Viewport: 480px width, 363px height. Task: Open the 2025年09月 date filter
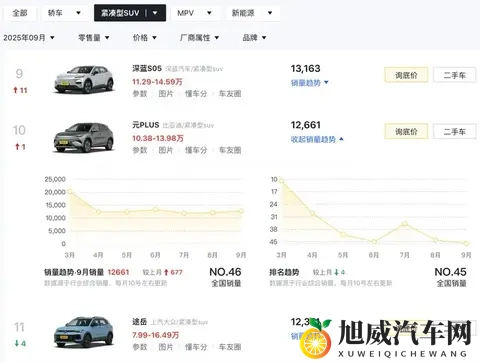[x=29, y=38]
